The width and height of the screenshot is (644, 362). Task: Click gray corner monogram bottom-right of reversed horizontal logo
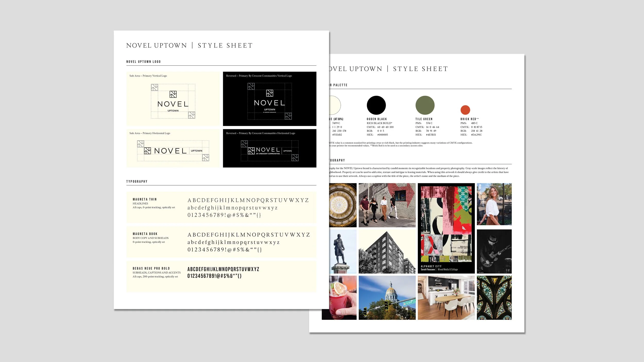[295, 158]
